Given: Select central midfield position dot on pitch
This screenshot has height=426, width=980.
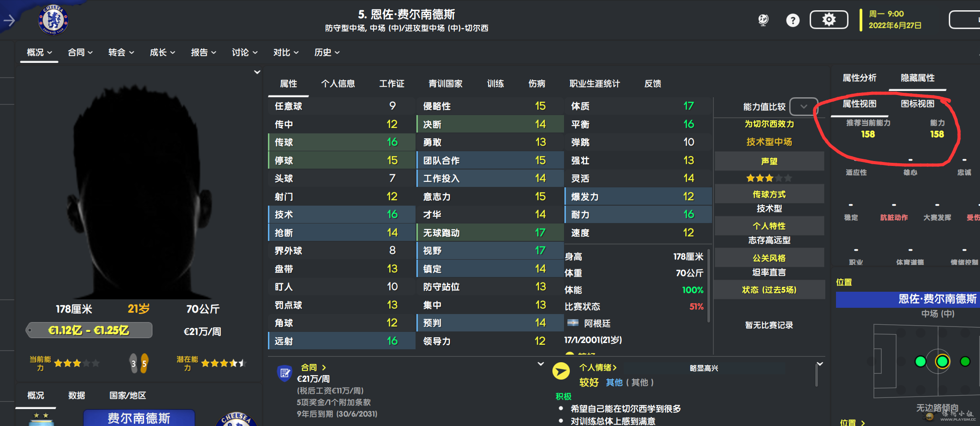Looking at the screenshot, I should point(942,361).
